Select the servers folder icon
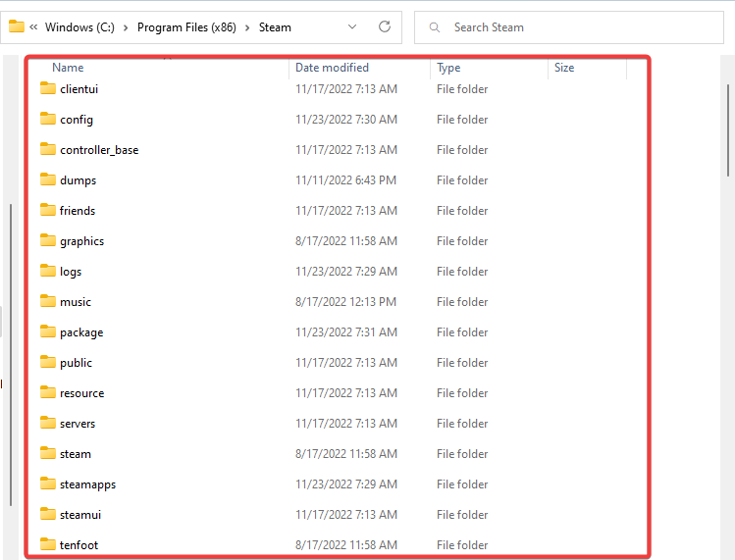Viewport: 735px width, 560px height. [48, 423]
